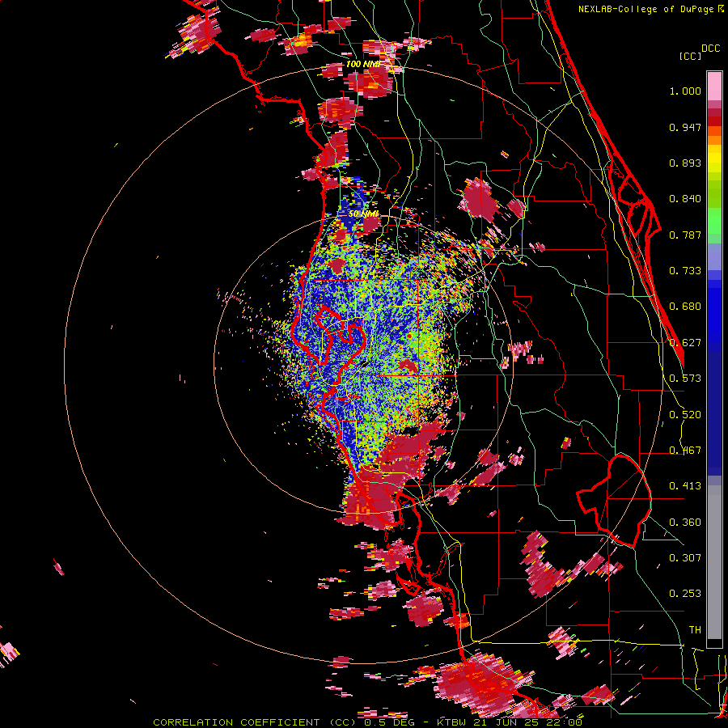The height and width of the screenshot is (728, 728).
Task: Click the 50 NM range ring label
Action: click(x=364, y=214)
